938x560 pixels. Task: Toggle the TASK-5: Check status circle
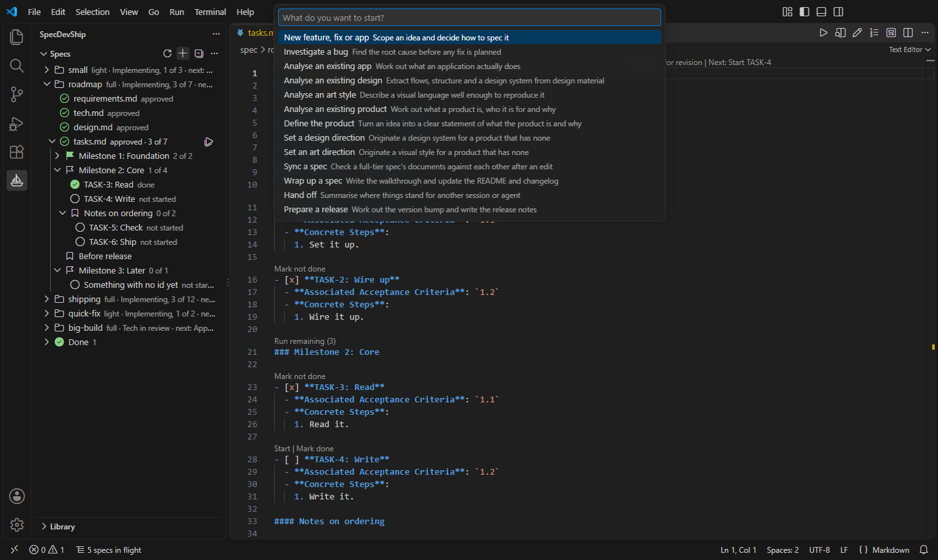point(80,228)
